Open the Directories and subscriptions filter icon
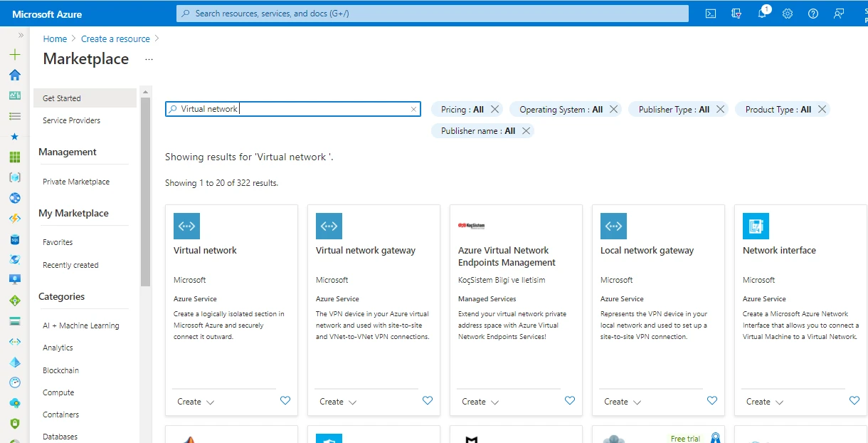 pyautogui.click(x=736, y=13)
